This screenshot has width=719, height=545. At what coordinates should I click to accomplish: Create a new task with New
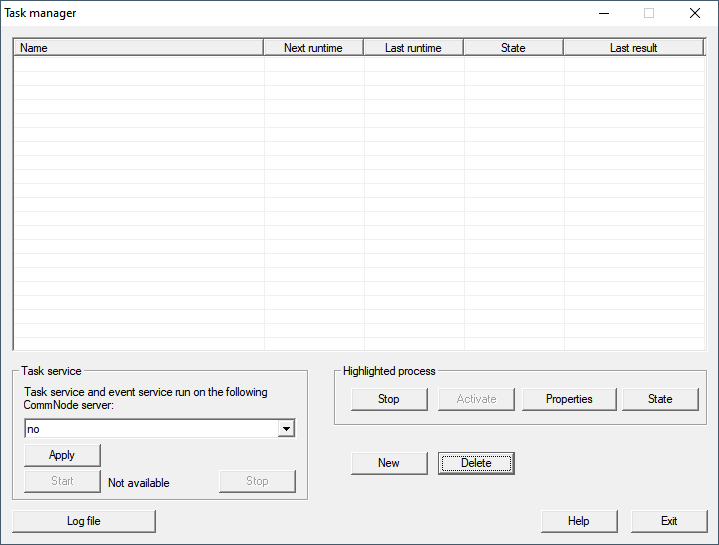click(x=389, y=463)
